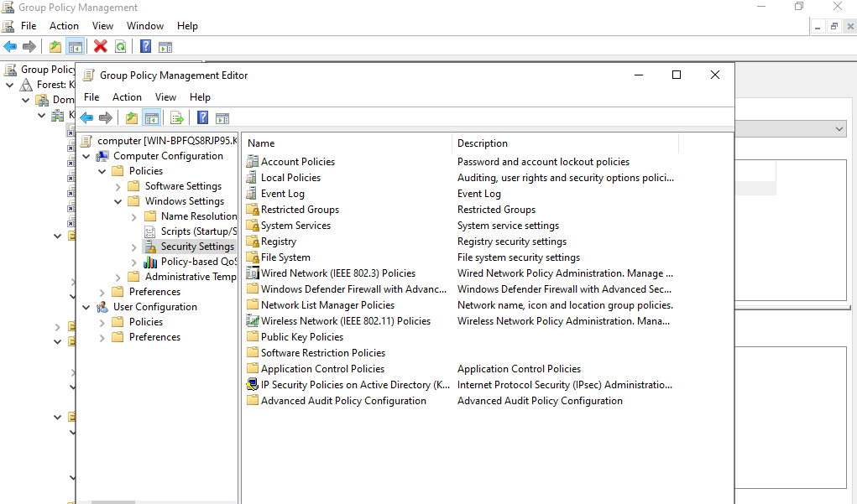Click Help icon in Group Policy Management toolbar
857x504 pixels.
[145, 46]
